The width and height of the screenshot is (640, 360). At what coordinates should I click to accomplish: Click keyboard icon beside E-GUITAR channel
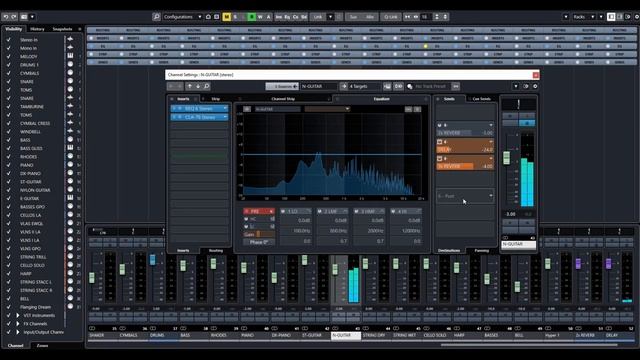pyautogui.click(x=70, y=198)
